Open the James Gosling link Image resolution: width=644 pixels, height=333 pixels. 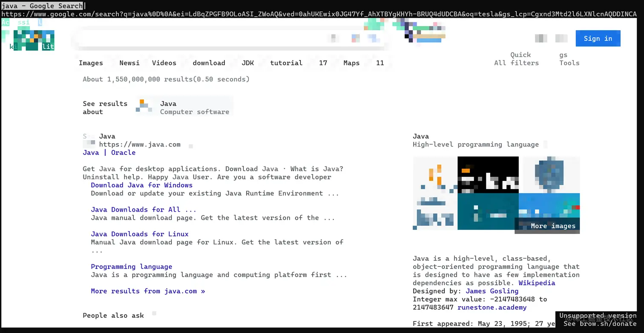[x=492, y=291]
